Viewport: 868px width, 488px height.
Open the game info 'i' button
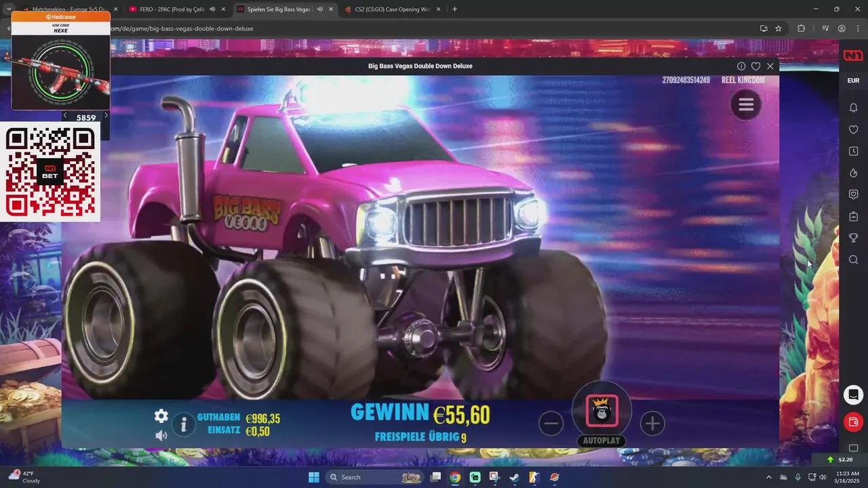point(183,424)
